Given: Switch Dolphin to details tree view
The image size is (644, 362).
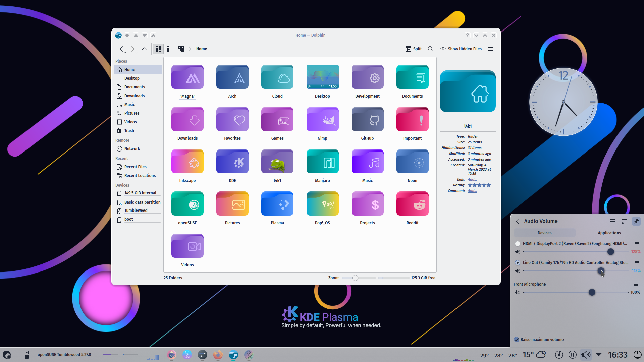Looking at the screenshot, I should pyautogui.click(x=181, y=49).
